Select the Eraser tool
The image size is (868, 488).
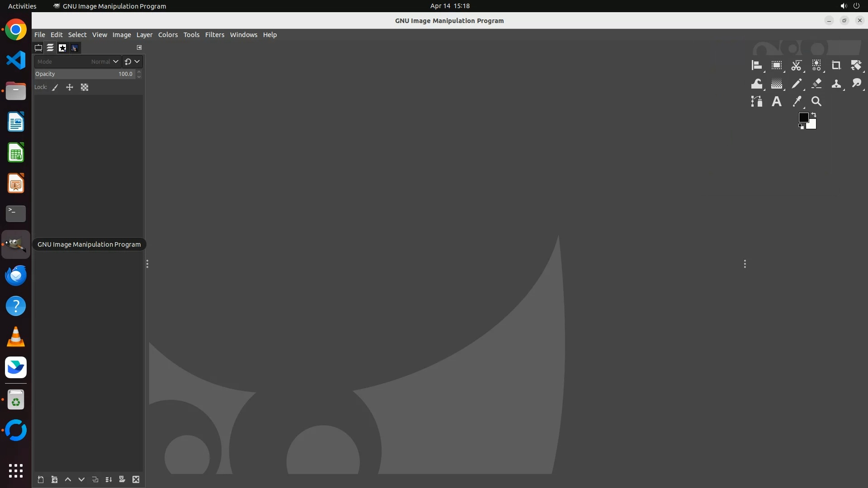point(816,84)
